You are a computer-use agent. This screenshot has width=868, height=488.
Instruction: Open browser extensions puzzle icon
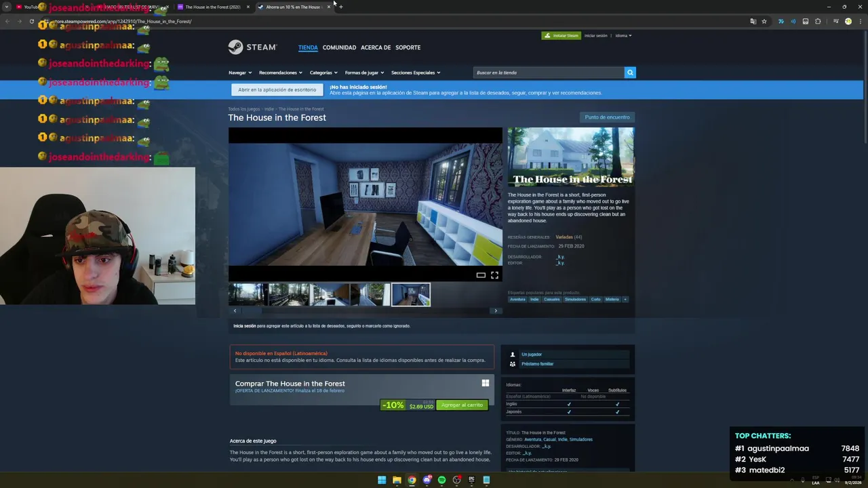click(x=817, y=21)
